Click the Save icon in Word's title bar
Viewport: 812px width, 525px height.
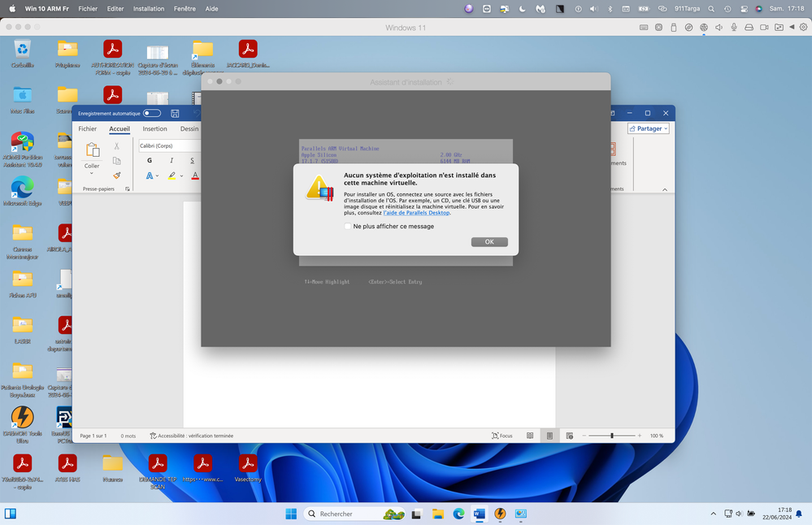[175, 114]
